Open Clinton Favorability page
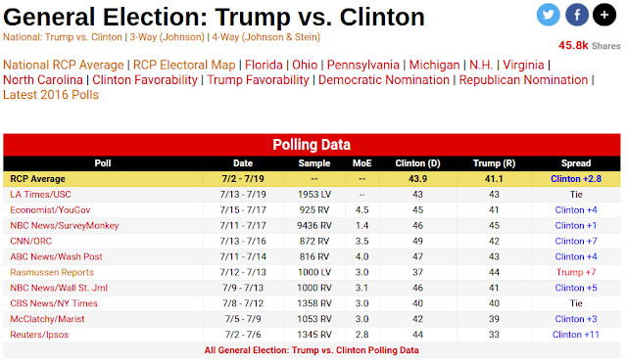 pos(145,80)
